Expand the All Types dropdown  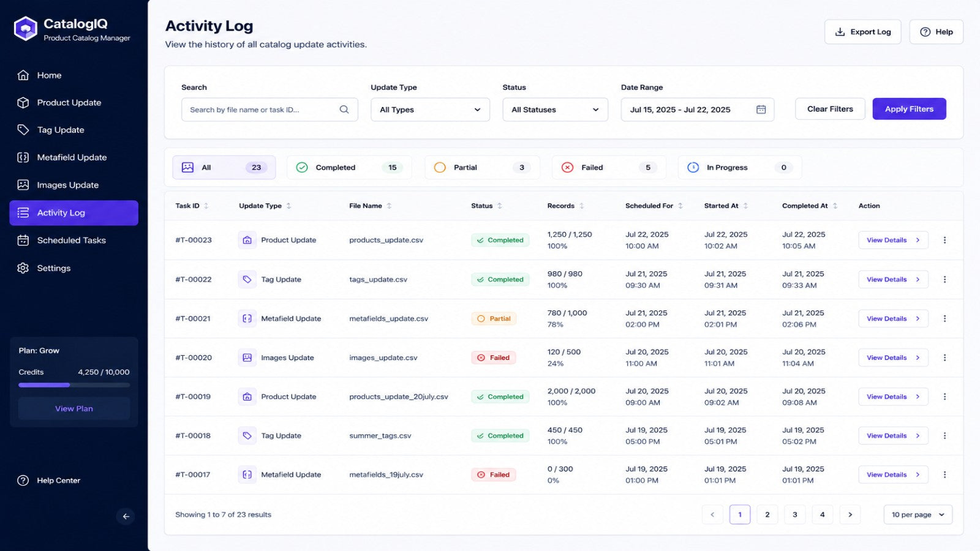(x=430, y=110)
